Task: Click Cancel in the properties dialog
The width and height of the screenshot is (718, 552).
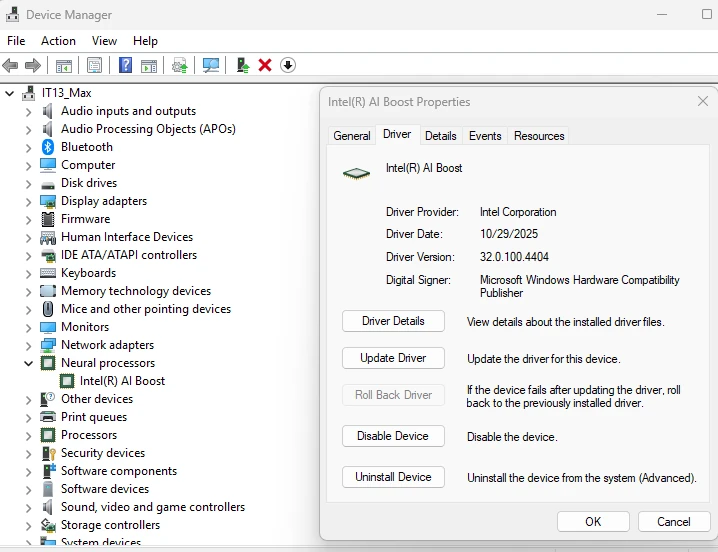Action: point(674,522)
